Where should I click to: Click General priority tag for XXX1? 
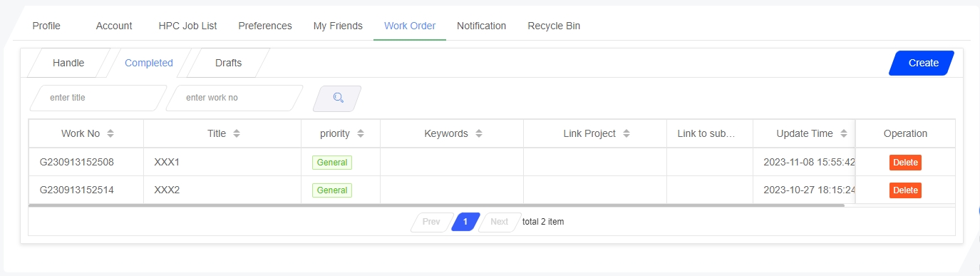332,163
